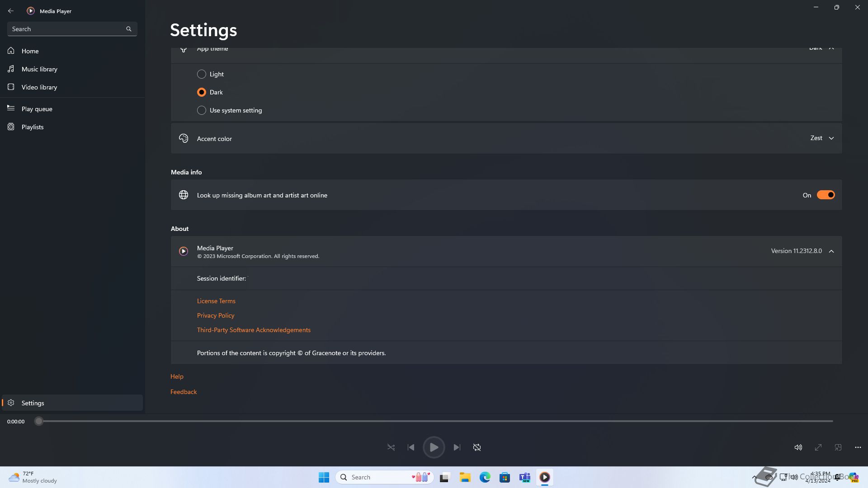Open the more options ellipsis menu
Screen dimensions: 868x488
(858, 447)
